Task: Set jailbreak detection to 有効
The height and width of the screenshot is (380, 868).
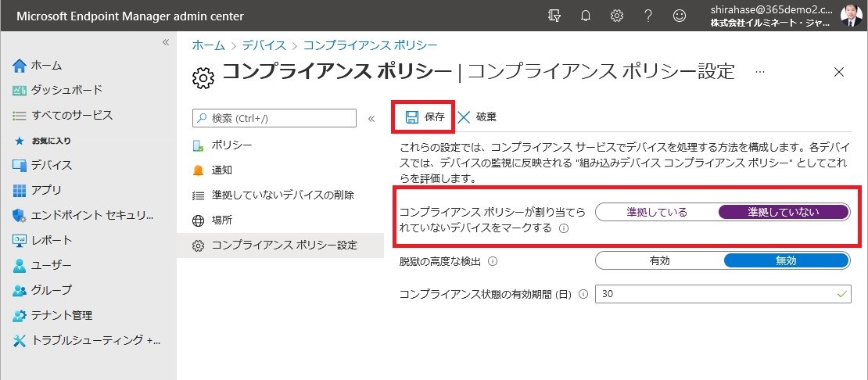Action: [660, 261]
